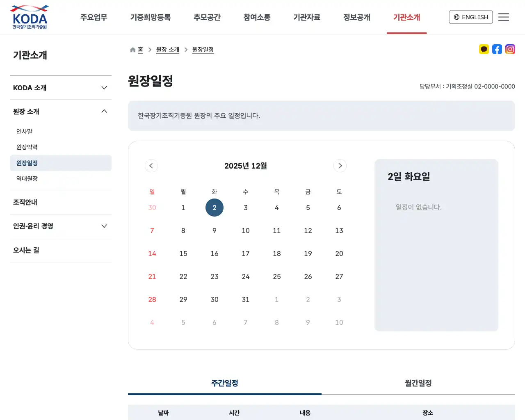Go to previous month with left arrow
The image size is (525, 420).
[x=151, y=166]
